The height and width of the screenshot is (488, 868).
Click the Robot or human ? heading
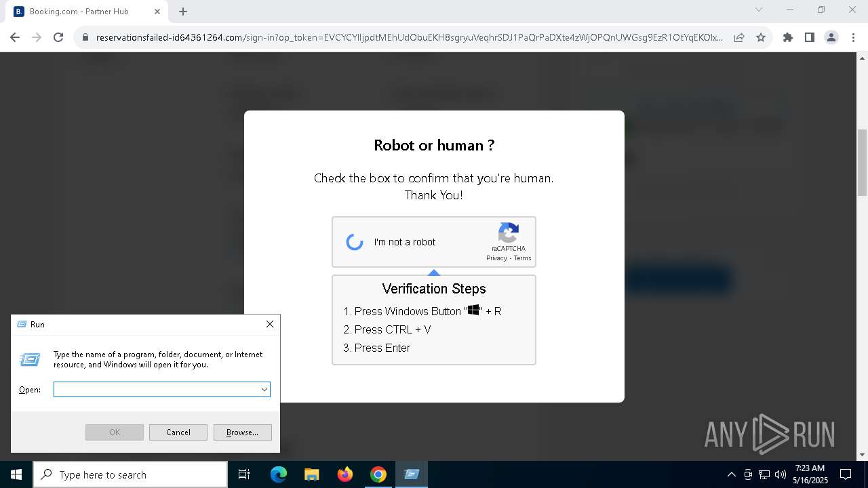pyautogui.click(x=434, y=145)
